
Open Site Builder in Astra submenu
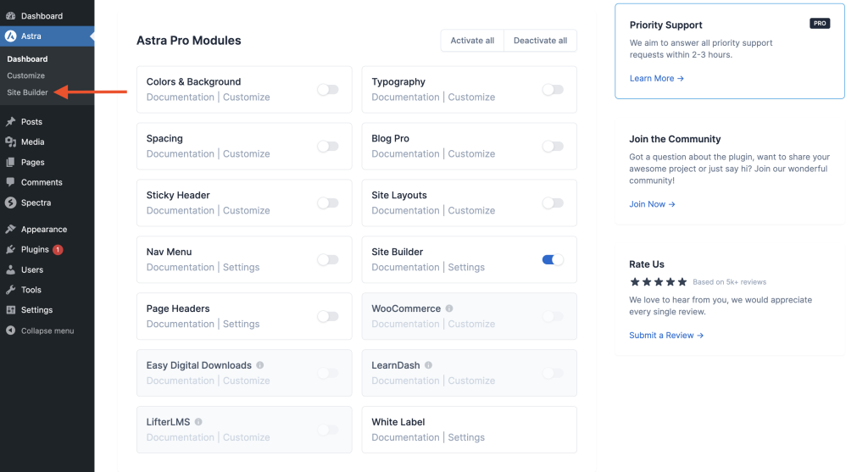(27, 92)
